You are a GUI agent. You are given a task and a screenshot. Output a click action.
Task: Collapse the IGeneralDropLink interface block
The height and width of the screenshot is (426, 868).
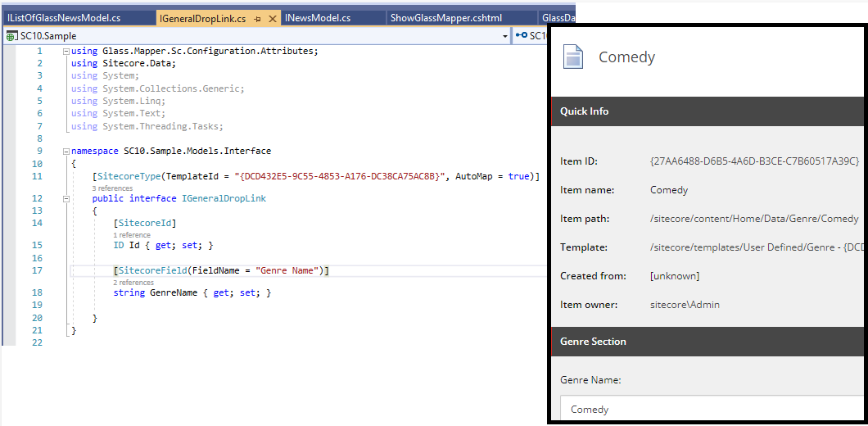coord(66,198)
